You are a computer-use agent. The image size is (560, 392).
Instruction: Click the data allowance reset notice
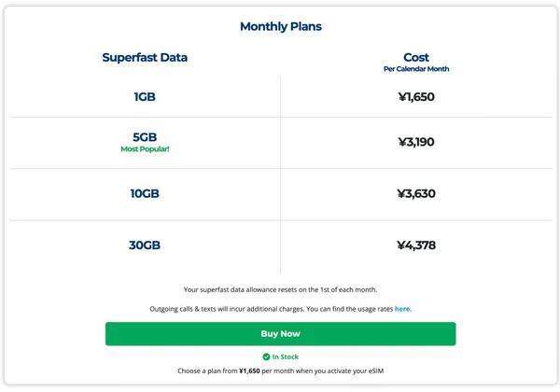tap(280, 289)
